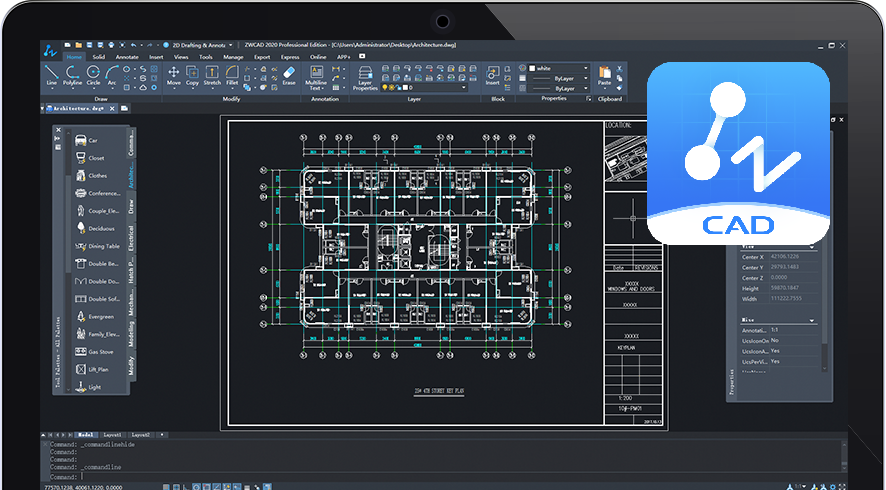Select the Polyline tool

[x=72, y=76]
